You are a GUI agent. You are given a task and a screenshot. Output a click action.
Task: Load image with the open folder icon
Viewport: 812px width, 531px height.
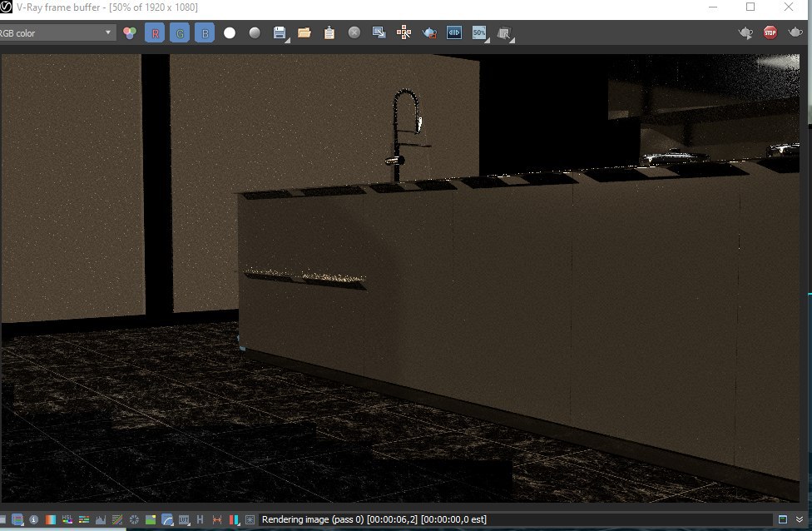click(304, 33)
